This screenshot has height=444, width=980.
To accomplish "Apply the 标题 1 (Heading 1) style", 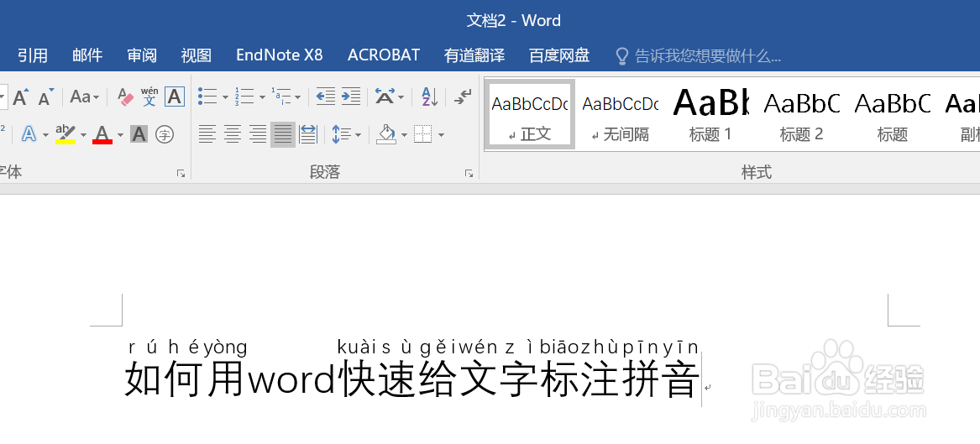I will click(710, 114).
